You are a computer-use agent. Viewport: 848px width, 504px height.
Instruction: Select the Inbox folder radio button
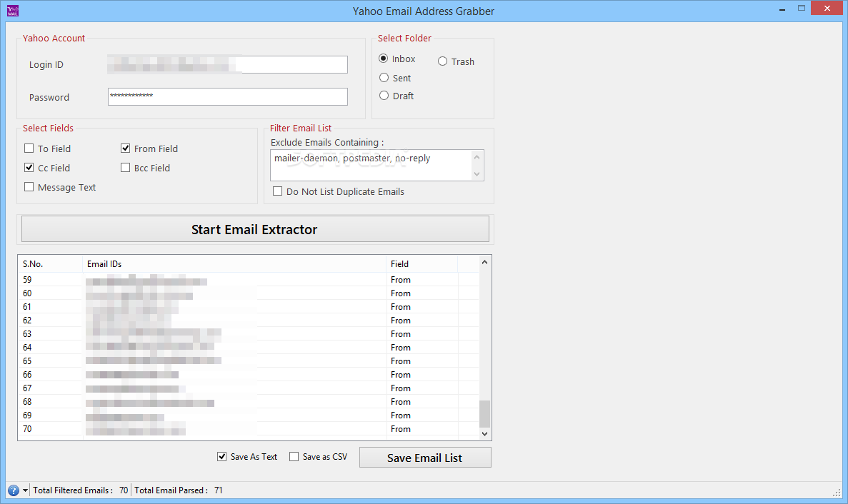click(384, 59)
